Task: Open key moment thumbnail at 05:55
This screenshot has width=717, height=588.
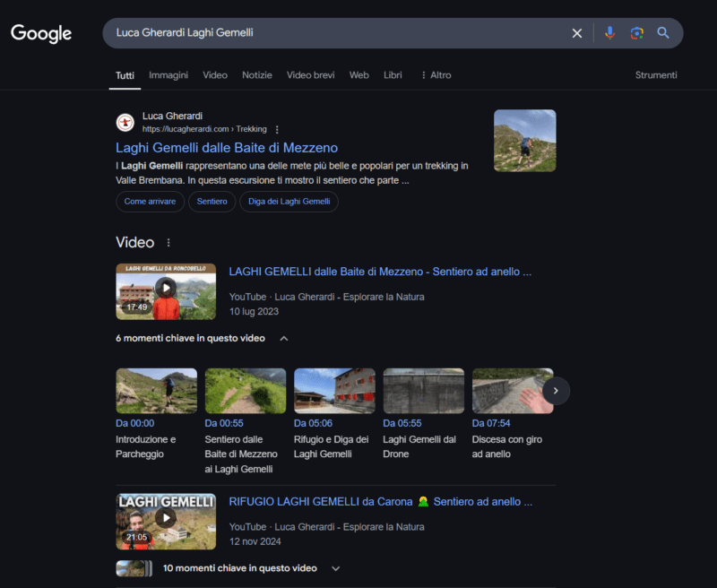Action: coord(423,391)
